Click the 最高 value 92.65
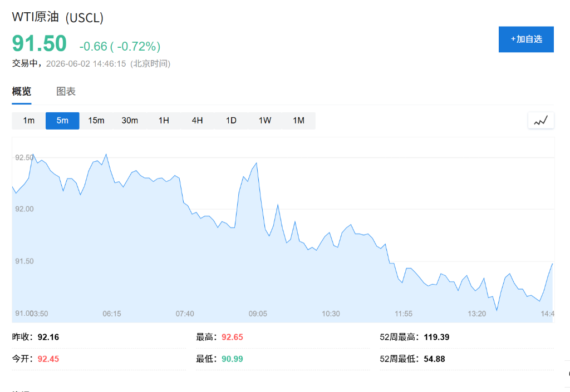Viewport: 570px width, 392px height. click(x=232, y=337)
